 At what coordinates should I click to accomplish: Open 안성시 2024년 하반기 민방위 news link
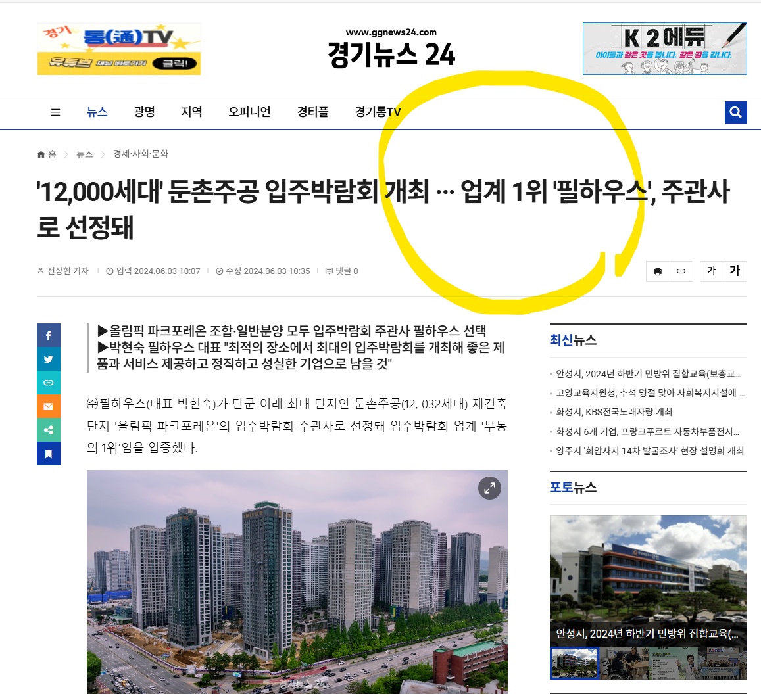point(648,373)
